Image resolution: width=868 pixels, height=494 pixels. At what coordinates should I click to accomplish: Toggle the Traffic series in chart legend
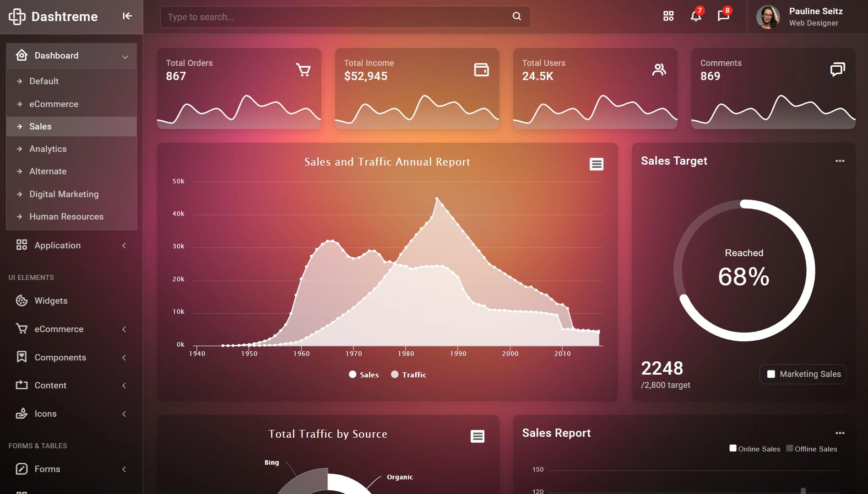click(409, 375)
